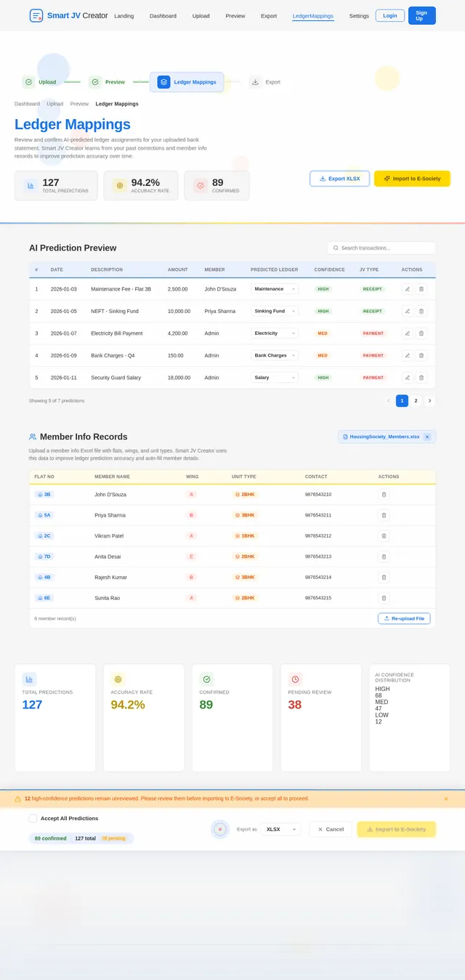
Task: Open the Preview nav item
Action: pos(235,15)
